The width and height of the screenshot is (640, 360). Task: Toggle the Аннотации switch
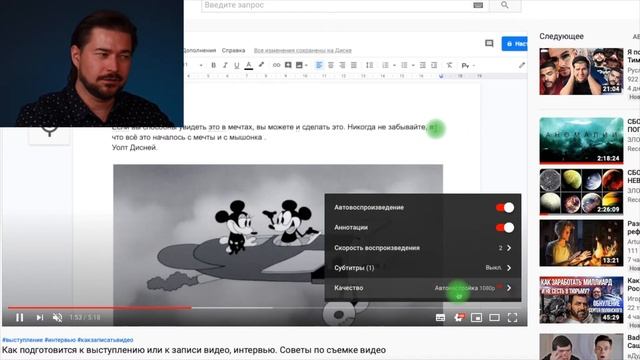505,227
